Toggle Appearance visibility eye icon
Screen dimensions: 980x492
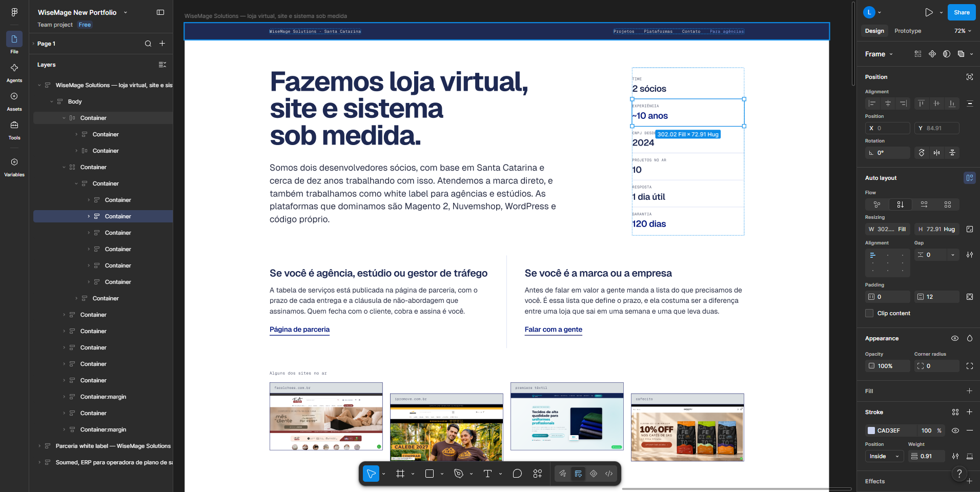(x=955, y=338)
